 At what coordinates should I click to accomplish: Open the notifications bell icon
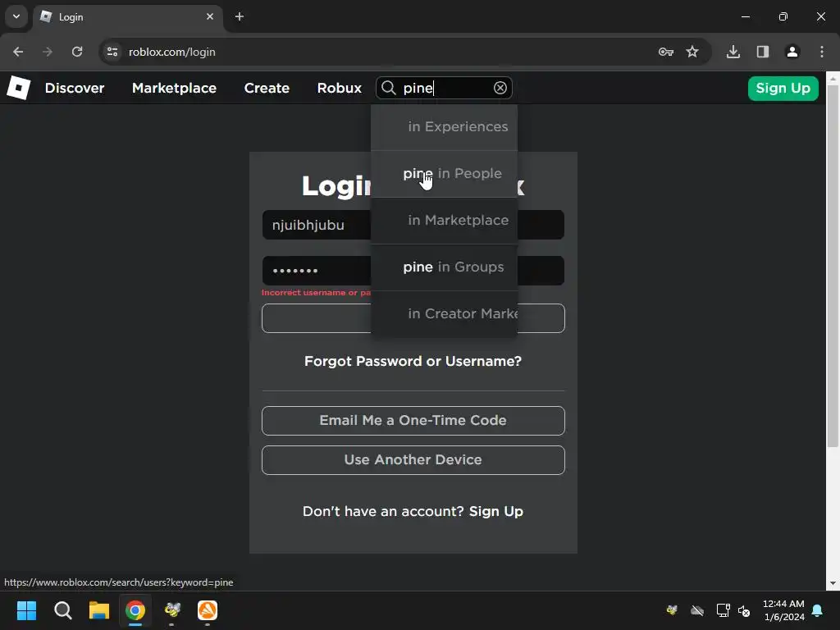coord(818,610)
